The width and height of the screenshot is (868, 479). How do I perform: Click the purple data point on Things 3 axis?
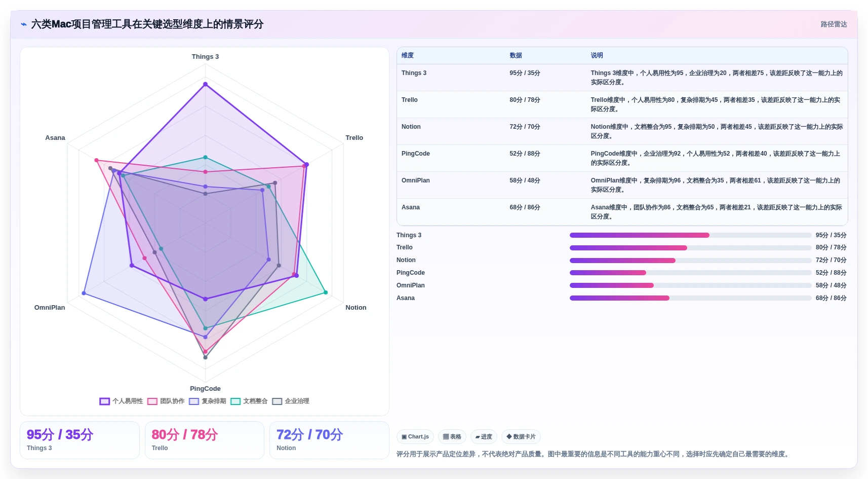coord(205,84)
